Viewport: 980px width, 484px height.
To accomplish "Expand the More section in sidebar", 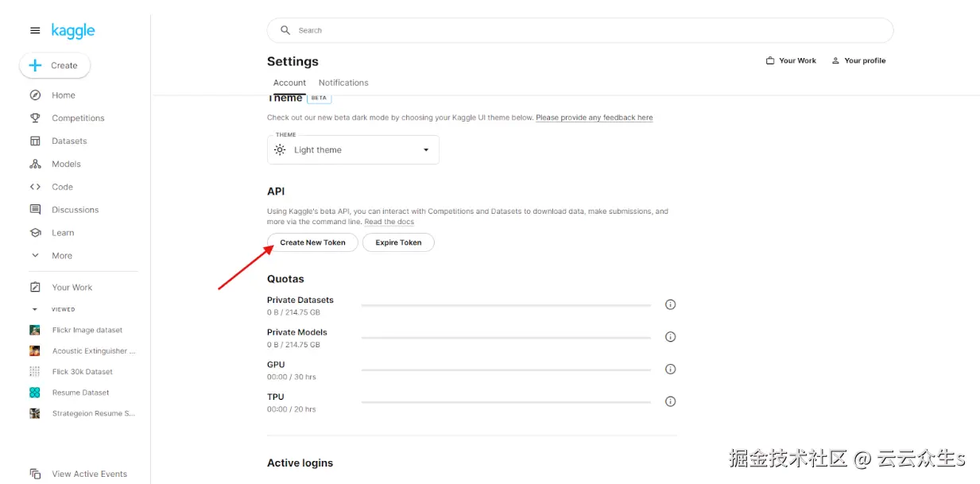I will click(x=35, y=256).
